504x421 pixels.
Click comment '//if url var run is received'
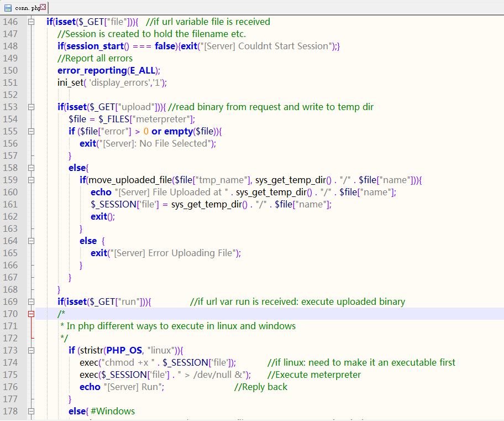(x=297, y=302)
